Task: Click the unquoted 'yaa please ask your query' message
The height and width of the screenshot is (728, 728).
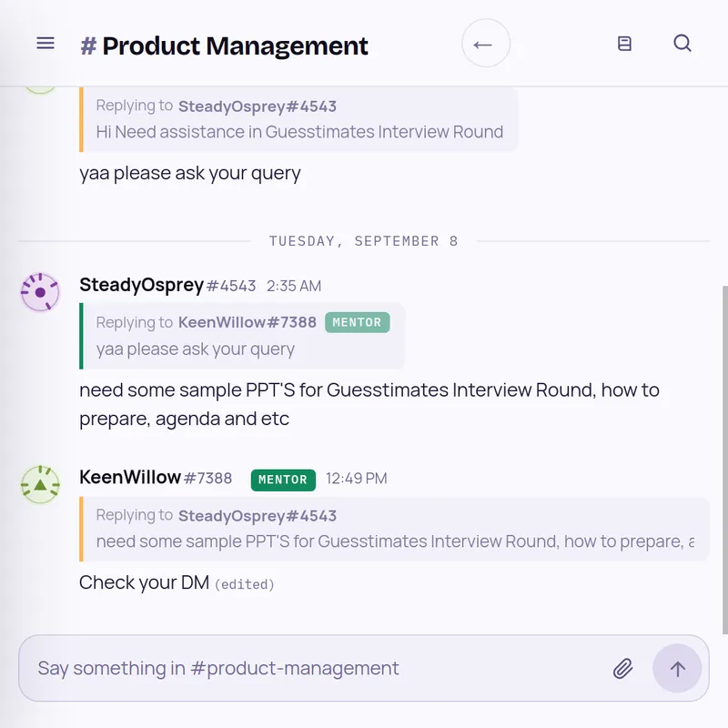Action: tap(190, 174)
